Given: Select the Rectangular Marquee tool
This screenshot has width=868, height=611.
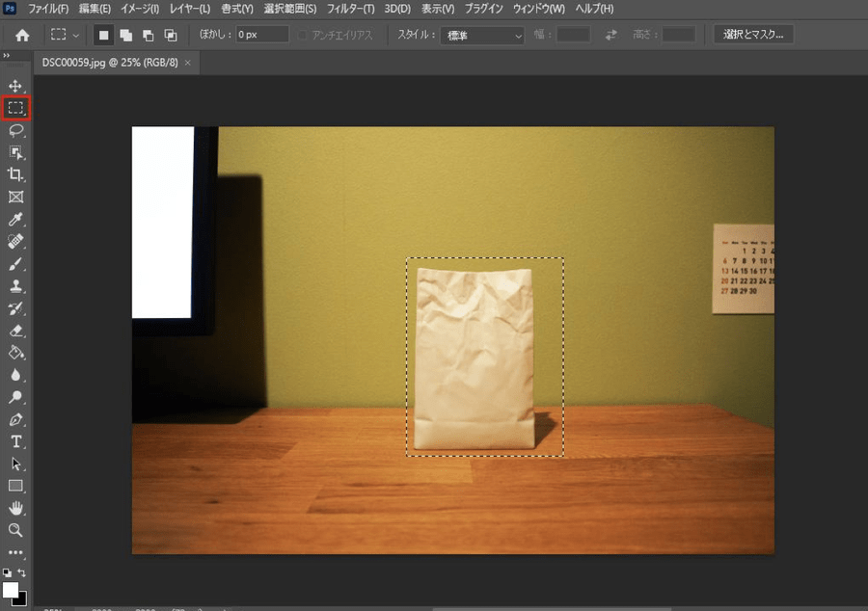Looking at the screenshot, I should [15, 108].
